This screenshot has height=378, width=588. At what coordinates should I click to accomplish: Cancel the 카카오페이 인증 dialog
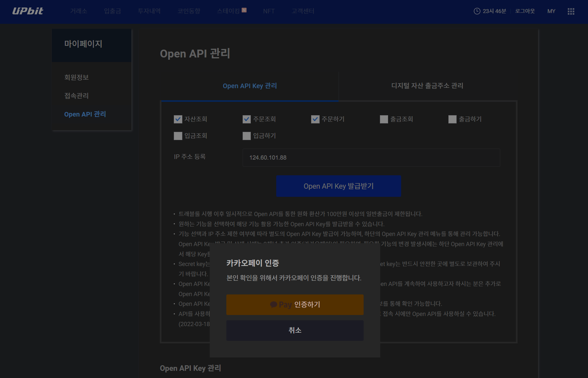tap(295, 330)
